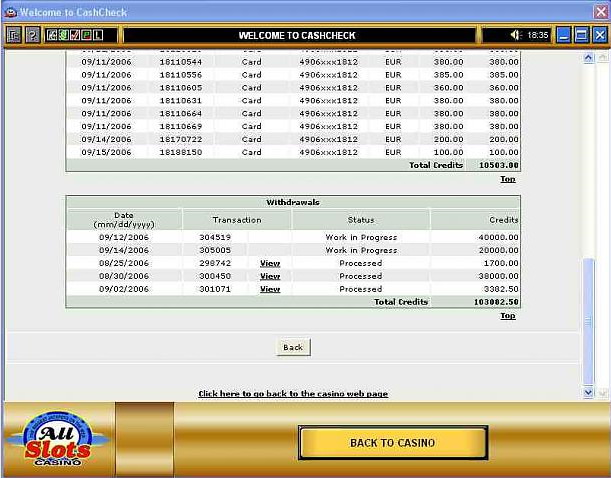Click the Transaction column header

(237, 220)
